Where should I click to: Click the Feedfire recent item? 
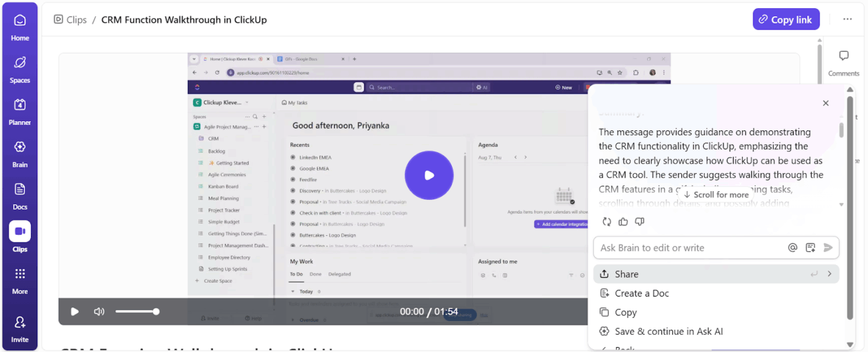click(x=309, y=179)
